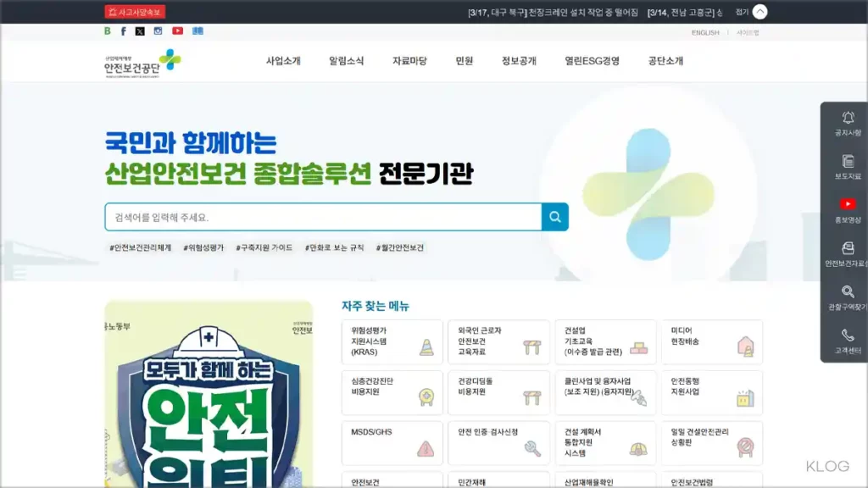Image resolution: width=868 pixels, height=488 pixels.
Task: Open the Instagram icon link
Action: [159, 31]
